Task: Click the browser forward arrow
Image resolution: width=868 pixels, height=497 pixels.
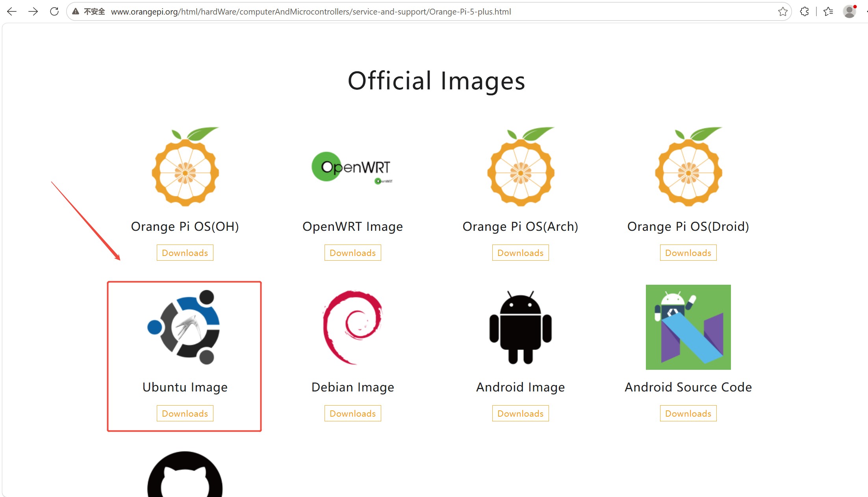Action: pyautogui.click(x=33, y=11)
